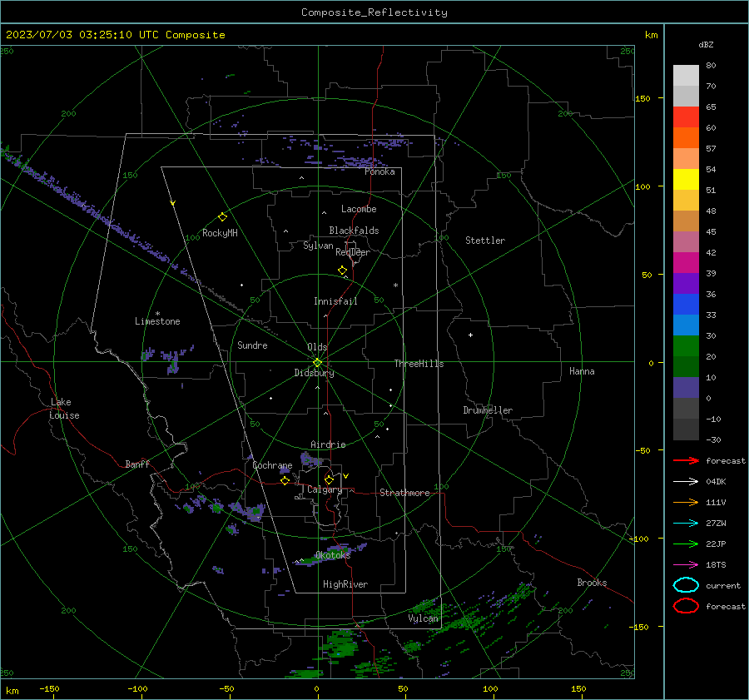
Task: Click the Blackfalds label
Action: click(354, 231)
